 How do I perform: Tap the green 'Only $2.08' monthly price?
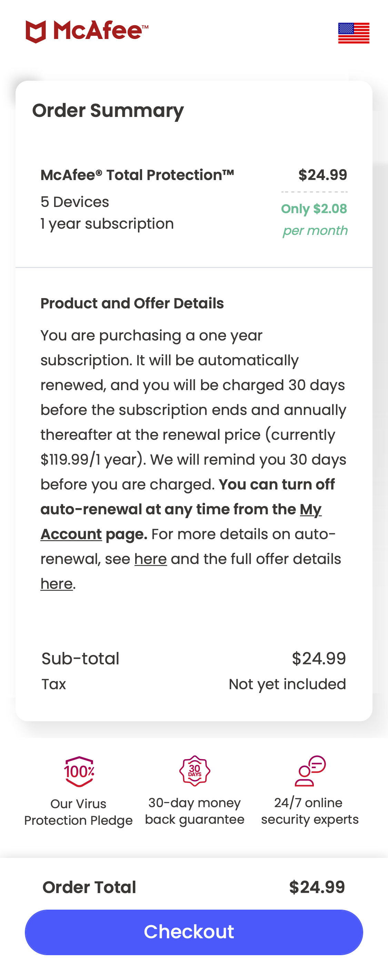click(314, 209)
